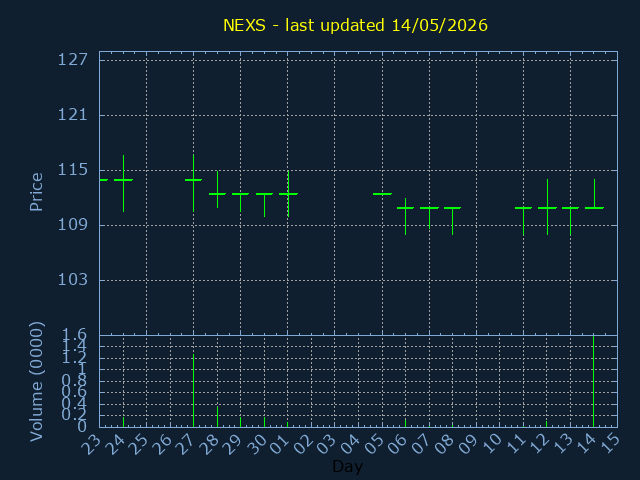Click the 127 price axis label
Screen dimensions: 640x480
pyautogui.click(x=73, y=60)
